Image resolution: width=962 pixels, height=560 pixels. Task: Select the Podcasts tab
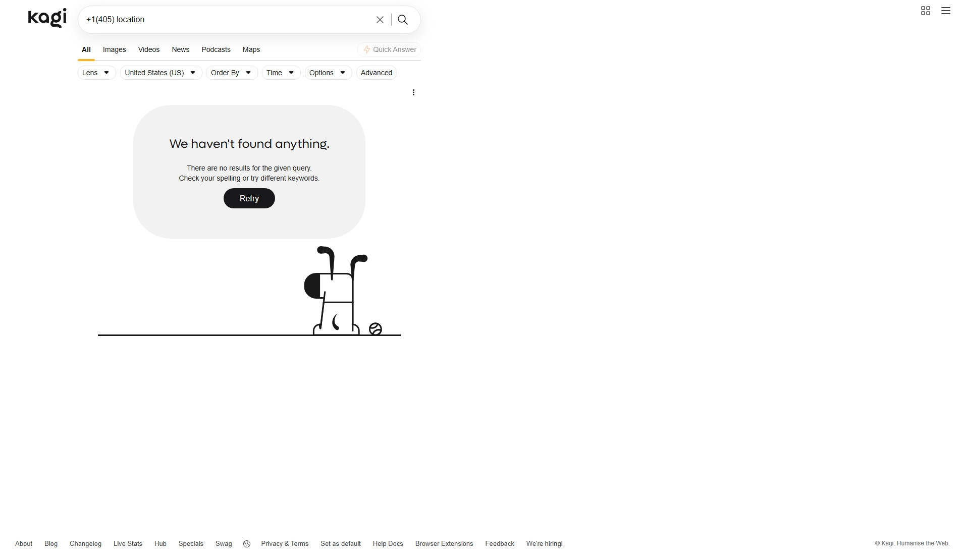click(x=216, y=49)
